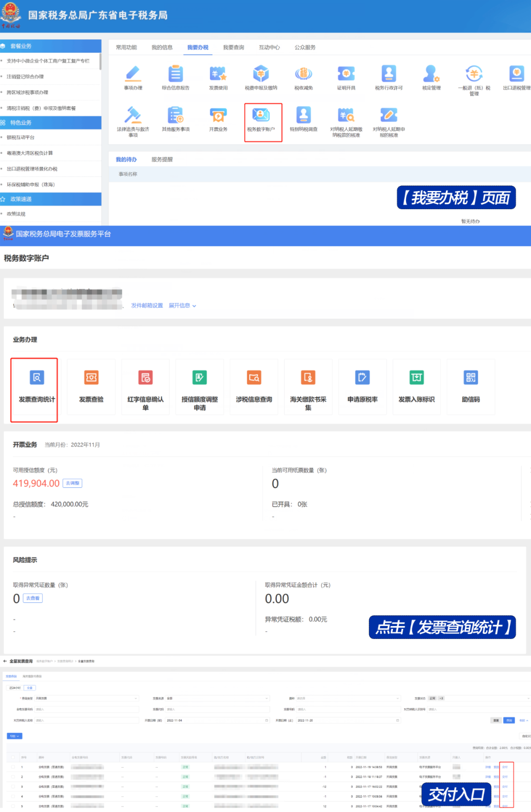This screenshot has width=531, height=812.
Task: Click the 对方纳税人名称 input field
Action: coord(87,720)
